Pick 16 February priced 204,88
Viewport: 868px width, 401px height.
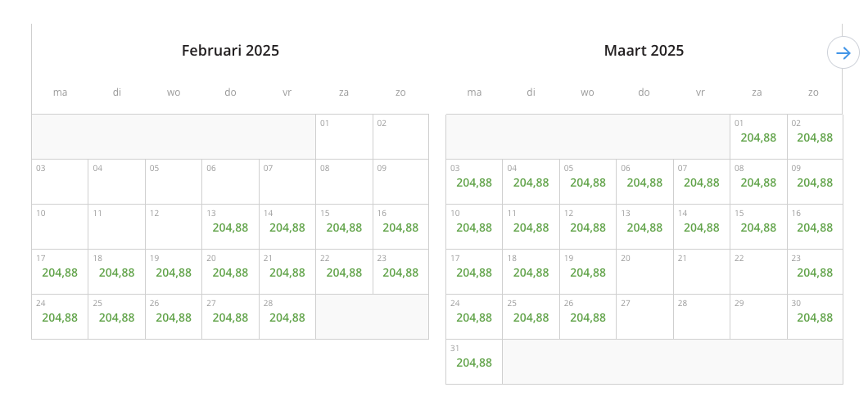[x=400, y=227]
